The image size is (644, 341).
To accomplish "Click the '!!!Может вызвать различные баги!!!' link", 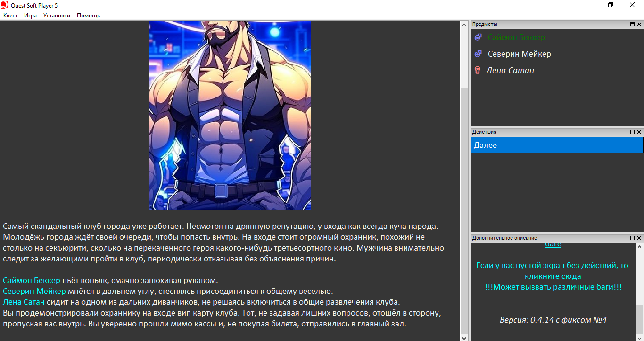I will (553, 287).
